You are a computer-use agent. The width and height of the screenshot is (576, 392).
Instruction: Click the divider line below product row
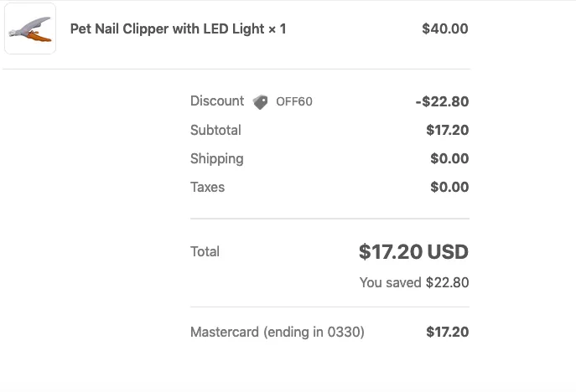(x=236, y=69)
